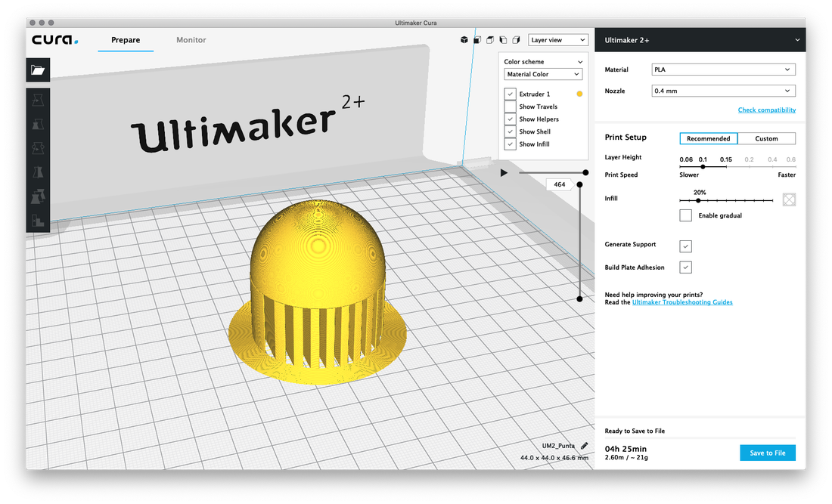Open Ultimaker Troubleshooting Guides link
Screen dimensions: 832x504
point(682,302)
